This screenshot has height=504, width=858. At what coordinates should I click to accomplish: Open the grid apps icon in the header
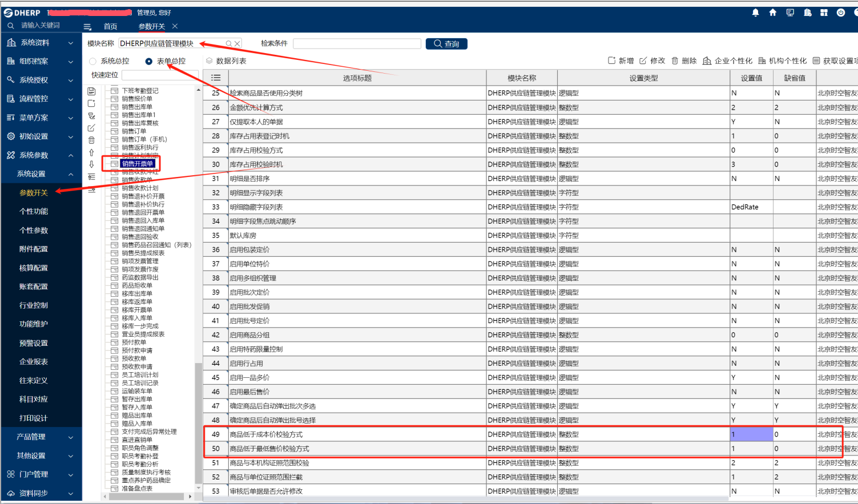coord(824,13)
